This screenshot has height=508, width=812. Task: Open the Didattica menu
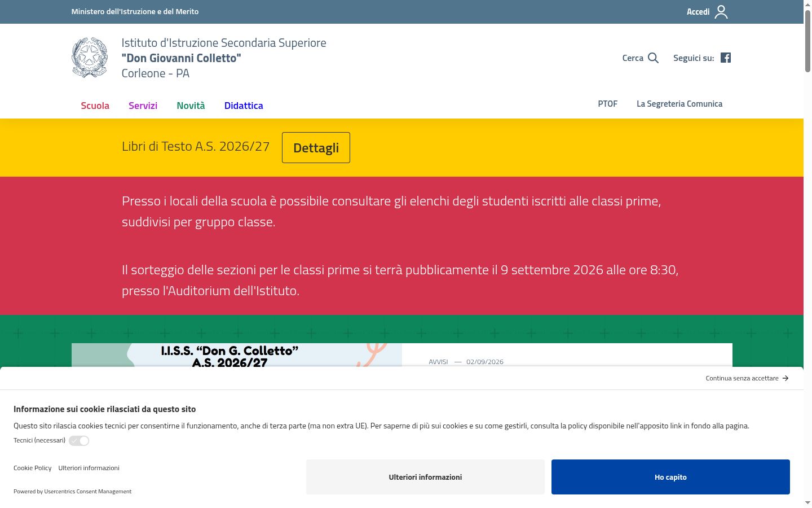[x=244, y=106]
